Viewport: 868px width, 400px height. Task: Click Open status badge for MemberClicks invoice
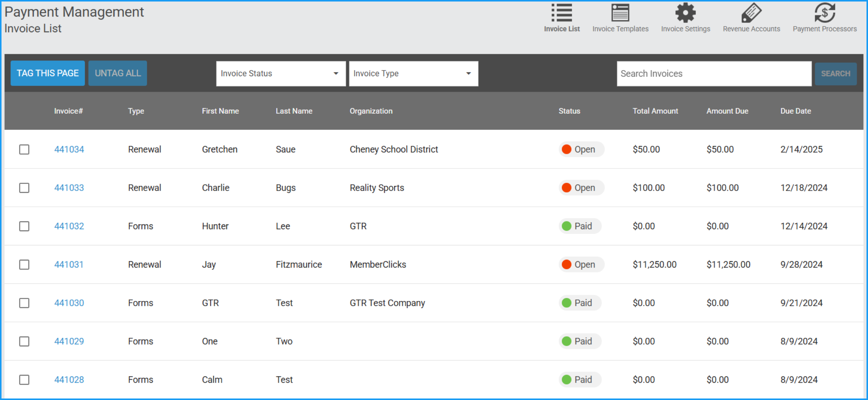pos(581,265)
